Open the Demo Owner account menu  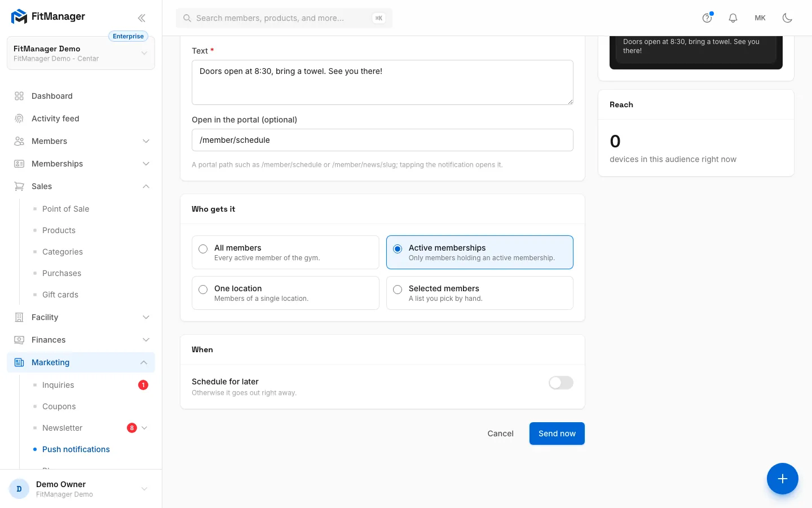81,489
